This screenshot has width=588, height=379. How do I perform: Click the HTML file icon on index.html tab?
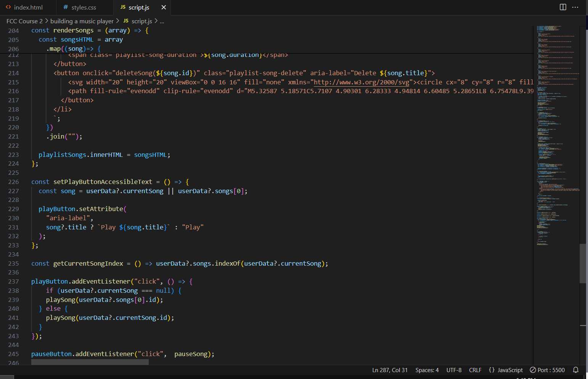pyautogui.click(x=8, y=7)
